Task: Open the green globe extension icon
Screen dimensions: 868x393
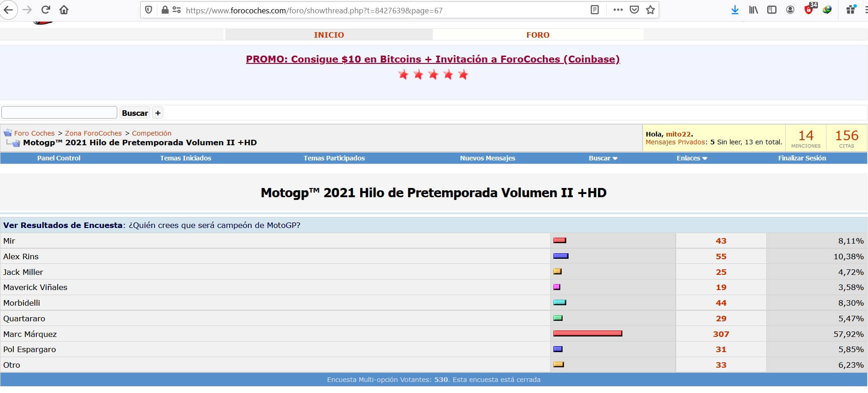Action: (827, 10)
